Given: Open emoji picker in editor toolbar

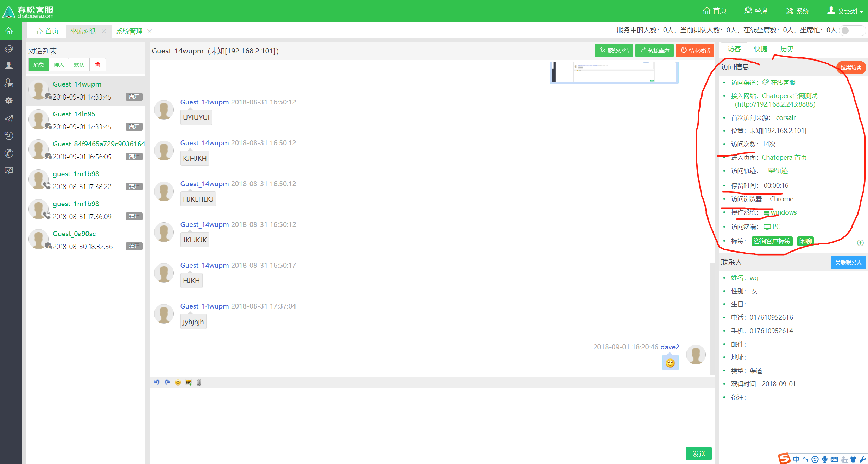Looking at the screenshot, I should pyautogui.click(x=178, y=382).
